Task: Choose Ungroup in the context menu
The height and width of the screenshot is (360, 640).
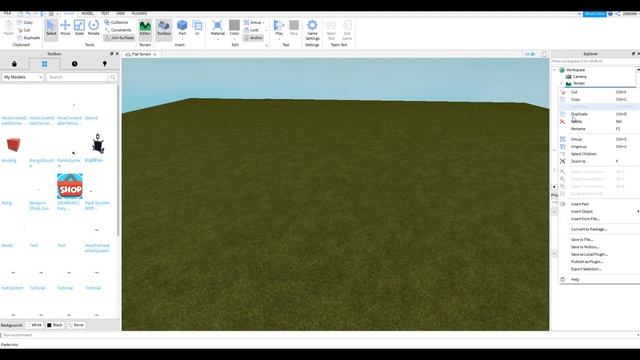Action: [599, 147]
